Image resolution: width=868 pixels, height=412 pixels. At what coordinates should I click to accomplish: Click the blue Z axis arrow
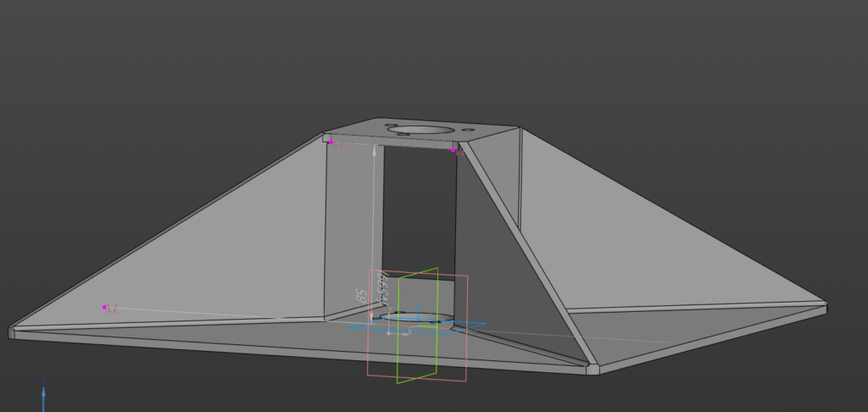click(x=43, y=397)
